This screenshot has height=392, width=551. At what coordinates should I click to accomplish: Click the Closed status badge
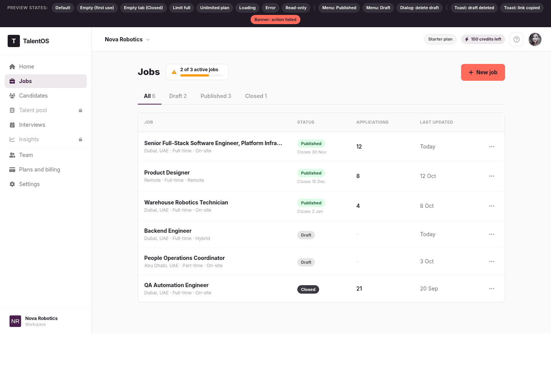click(308, 289)
